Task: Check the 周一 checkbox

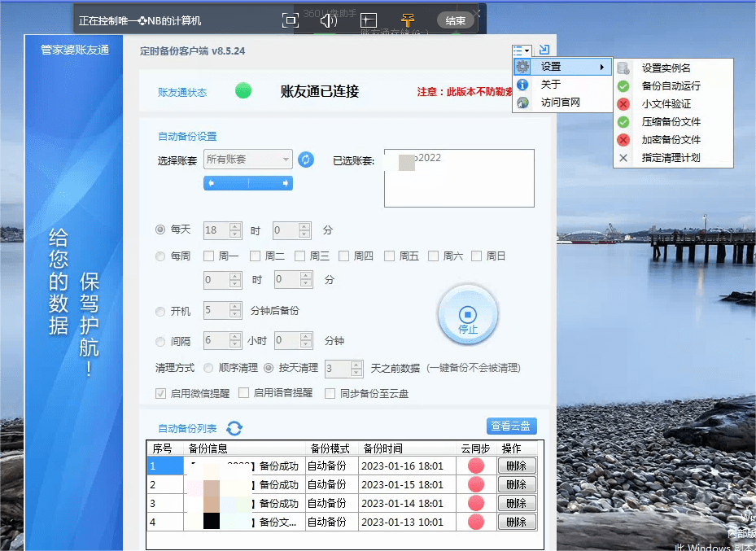Action: [x=209, y=256]
